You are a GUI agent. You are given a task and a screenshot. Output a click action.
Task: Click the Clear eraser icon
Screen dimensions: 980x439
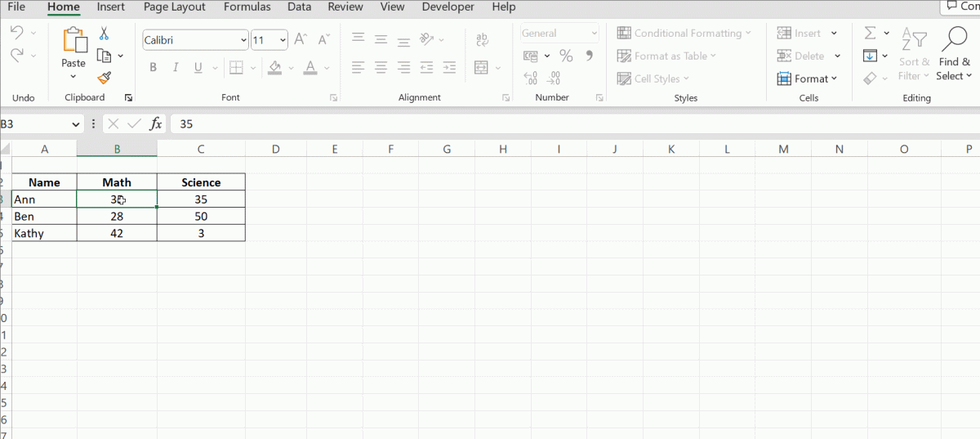[x=870, y=78]
